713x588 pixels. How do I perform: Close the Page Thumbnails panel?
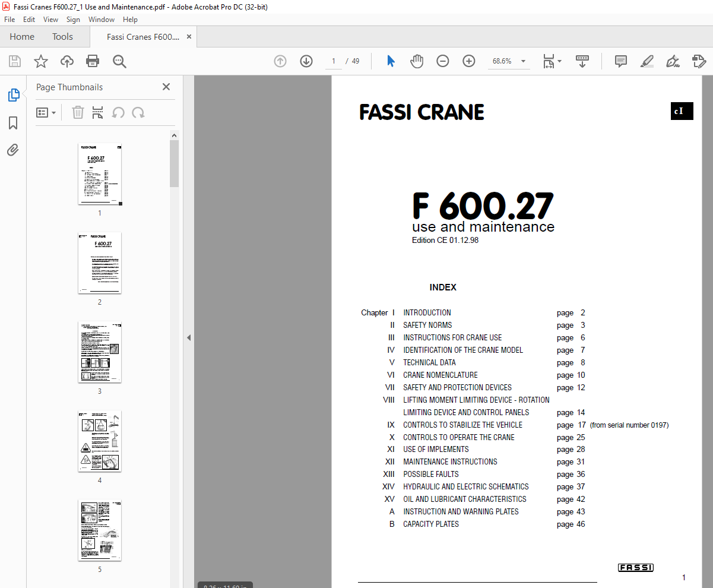click(x=166, y=87)
